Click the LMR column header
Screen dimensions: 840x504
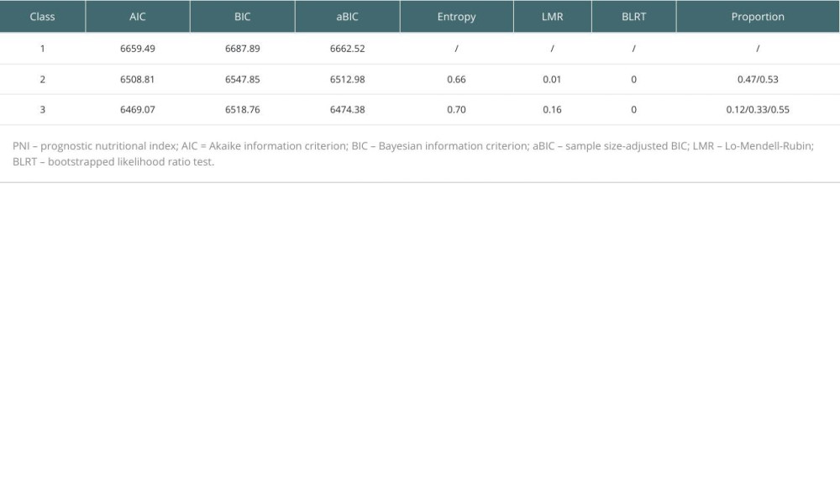pos(553,17)
